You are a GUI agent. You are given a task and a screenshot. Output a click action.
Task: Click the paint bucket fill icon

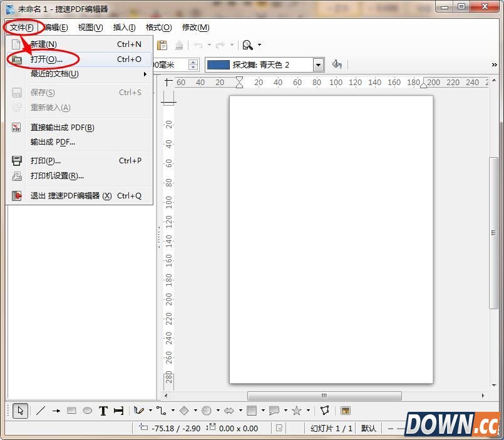(337, 64)
